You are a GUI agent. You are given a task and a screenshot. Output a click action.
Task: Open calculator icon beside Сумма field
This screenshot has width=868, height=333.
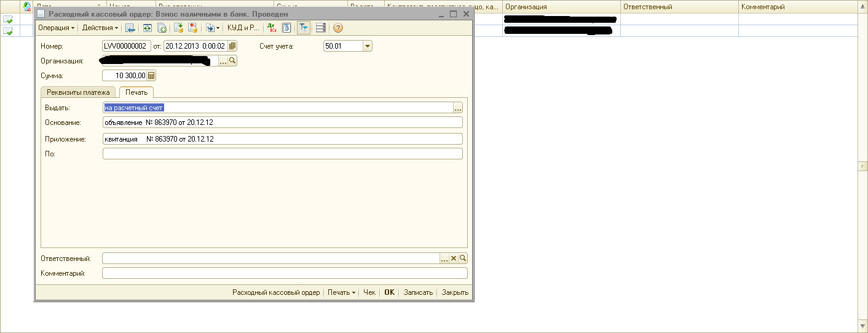point(151,76)
